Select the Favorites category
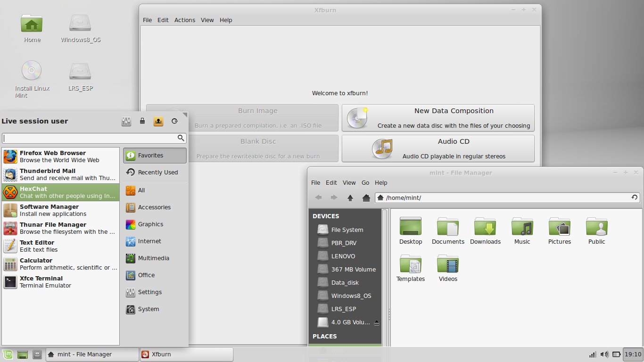The image size is (644, 362). pyautogui.click(x=155, y=156)
